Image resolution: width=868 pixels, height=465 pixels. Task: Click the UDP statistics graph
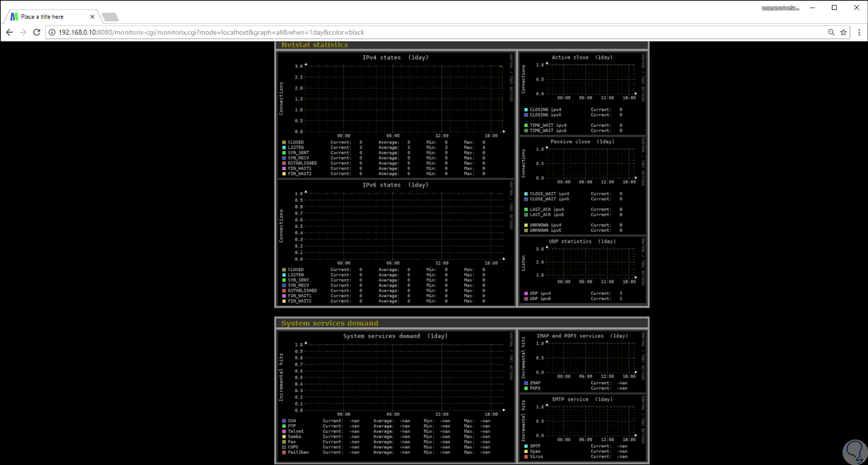click(x=582, y=263)
